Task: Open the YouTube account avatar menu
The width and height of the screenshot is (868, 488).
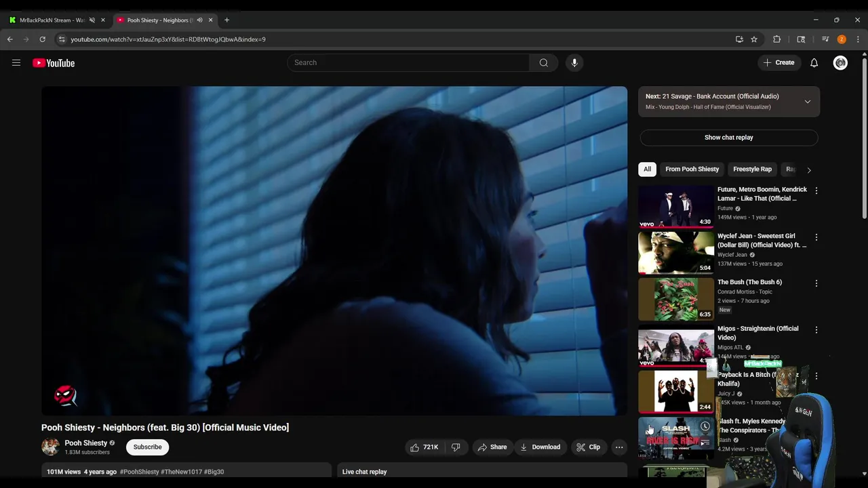Action: [840, 63]
